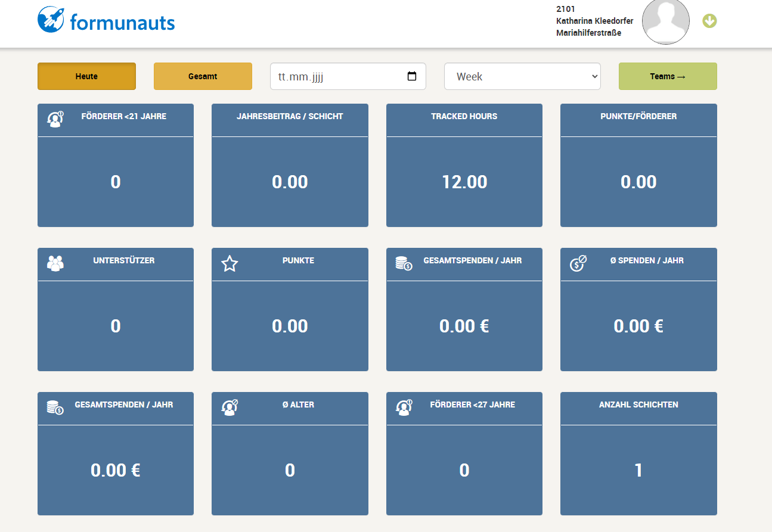Viewport: 772px width, 532px height.
Task: Click the Ø Spenden / Jahr dollar icon
Action: tap(578, 263)
